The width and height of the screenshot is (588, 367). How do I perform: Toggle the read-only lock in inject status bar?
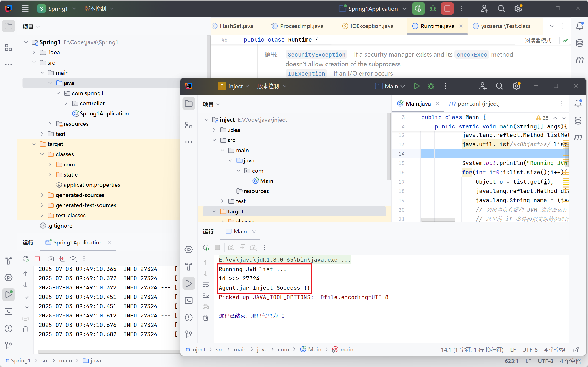[576, 350]
